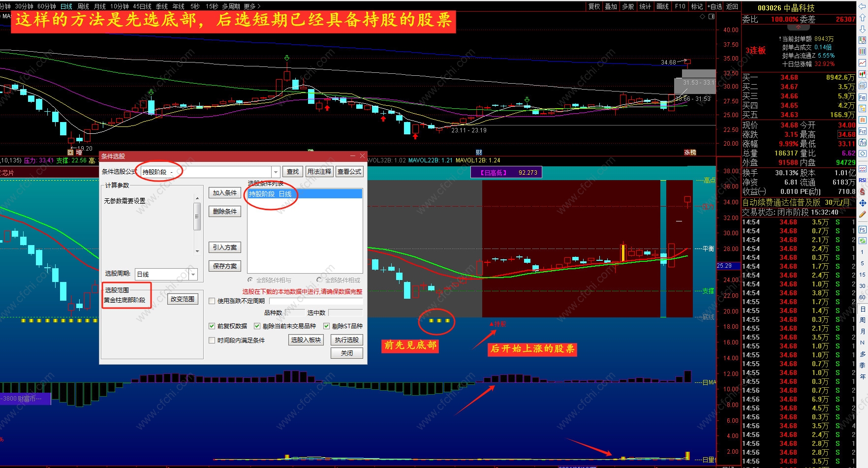Select the pencil drawing tool icon
The image size is (868, 468).
tap(863, 214)
